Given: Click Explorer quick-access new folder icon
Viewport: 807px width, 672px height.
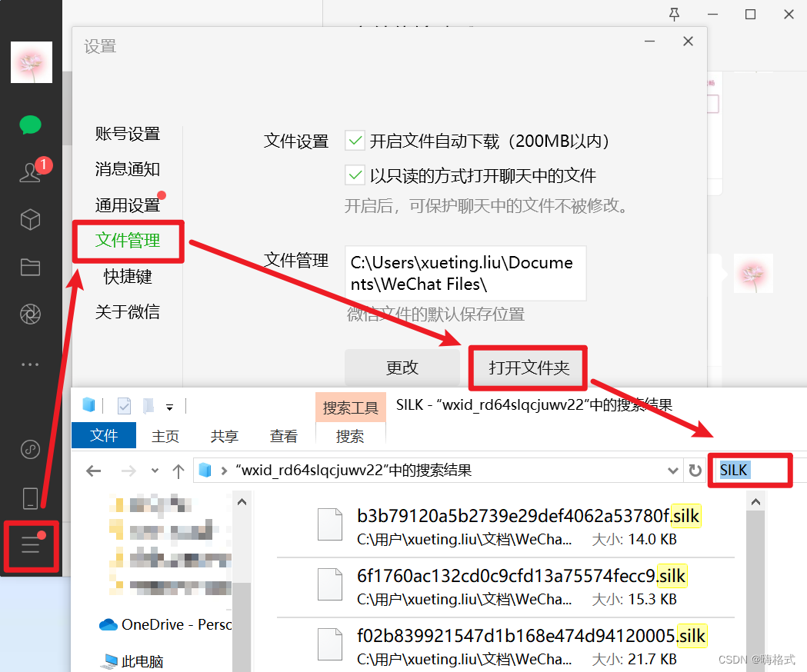Looking at the screenshot, I should click(148, 406).
